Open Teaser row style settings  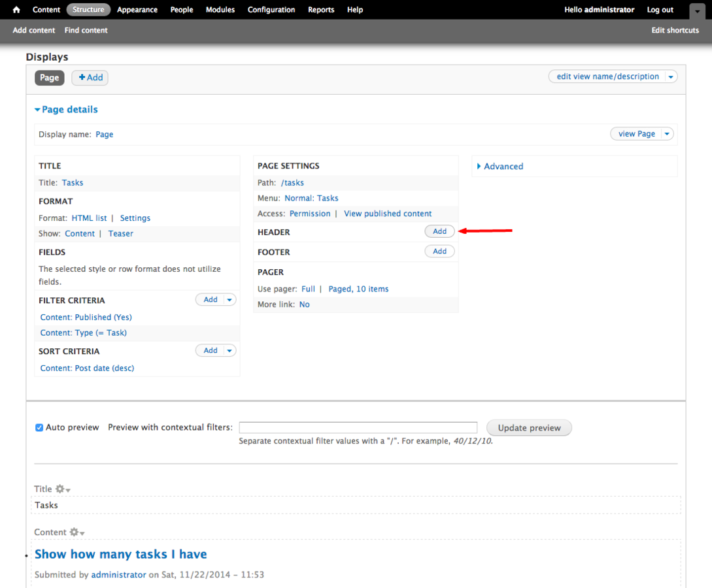click(x=121, y=234)
